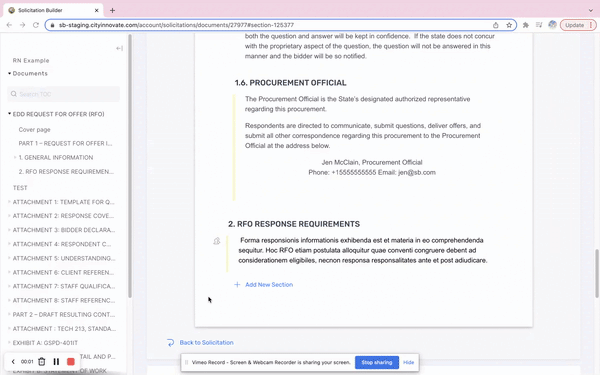Reload the page
The width and height of the screenshot is (600, 375).
coord(36,25)
